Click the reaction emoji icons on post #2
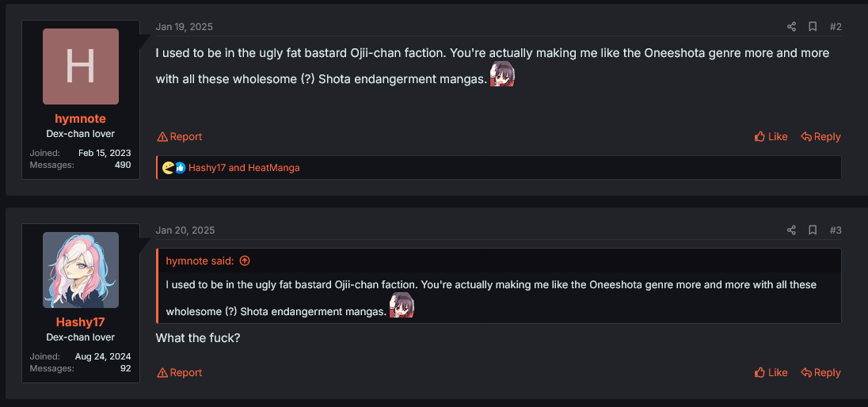 [x=173, y=168]
